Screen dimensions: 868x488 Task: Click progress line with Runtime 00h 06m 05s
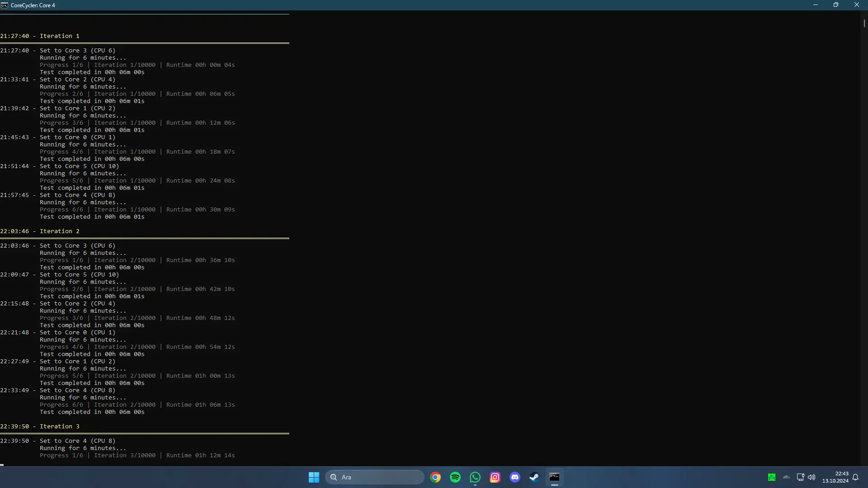137,94
